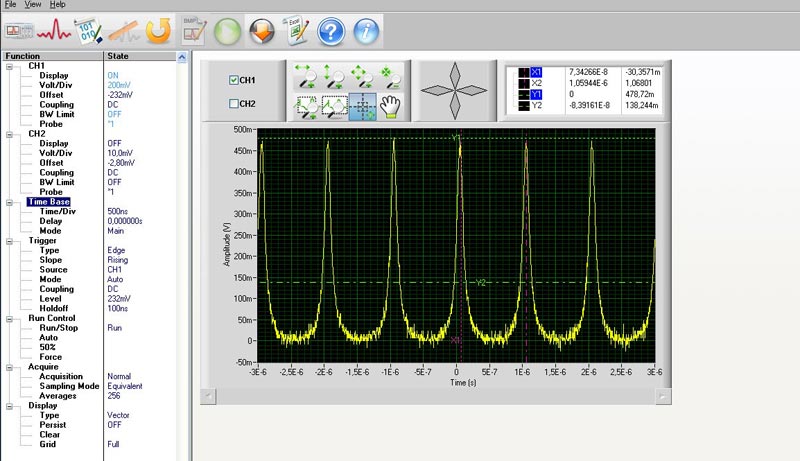The image size is (800, 461).
Task: Open the binary data 101 010 icon
Action: coord(89,31)
